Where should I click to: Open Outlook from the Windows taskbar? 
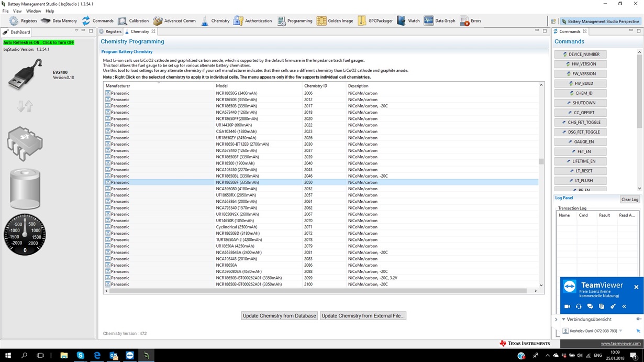pos(113,355)
